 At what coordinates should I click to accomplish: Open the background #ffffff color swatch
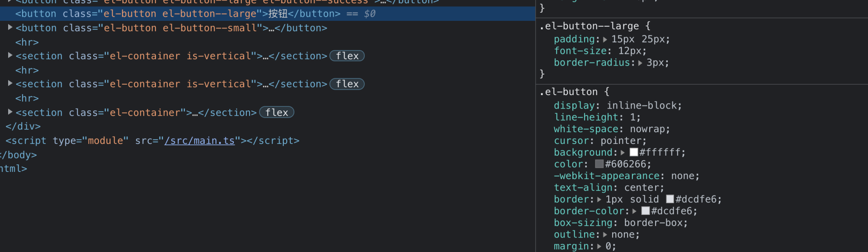click(x=634, y=152)
